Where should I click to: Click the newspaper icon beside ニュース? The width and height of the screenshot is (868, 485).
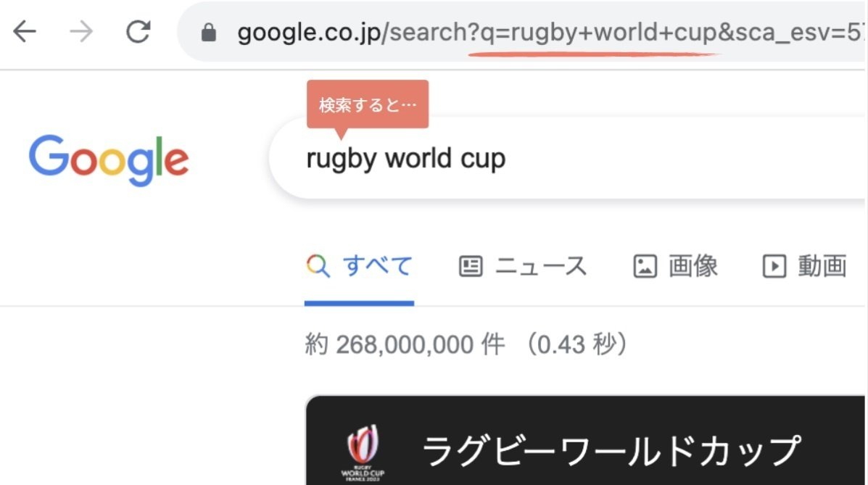coord(471,266)
